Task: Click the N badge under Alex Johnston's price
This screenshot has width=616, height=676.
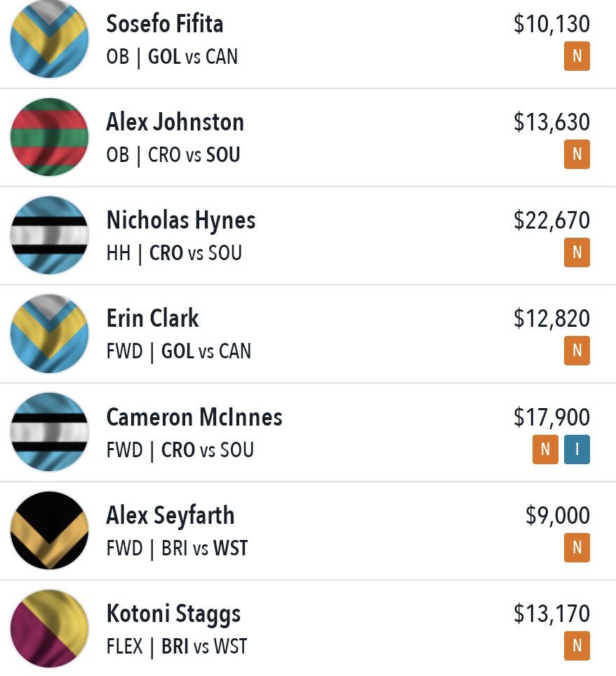Action: coord(577,154)
